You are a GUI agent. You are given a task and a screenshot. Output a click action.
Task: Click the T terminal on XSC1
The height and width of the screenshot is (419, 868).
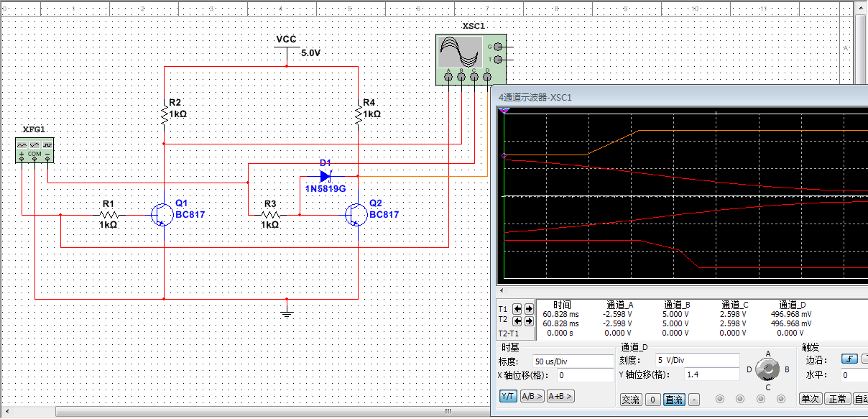499,60
